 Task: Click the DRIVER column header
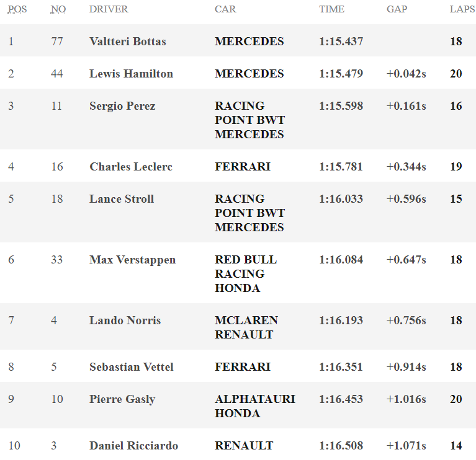pos(109,9)
